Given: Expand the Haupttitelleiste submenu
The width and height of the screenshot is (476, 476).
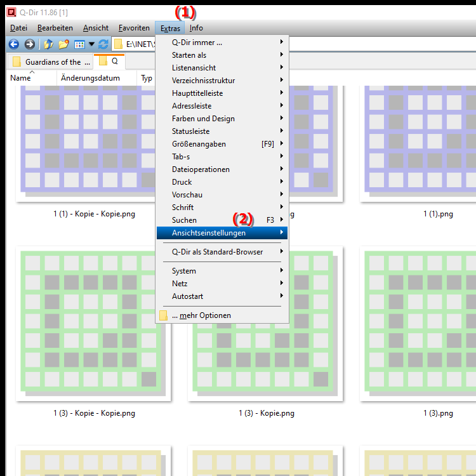Looking at the screenshot, I should click(222, 93).
